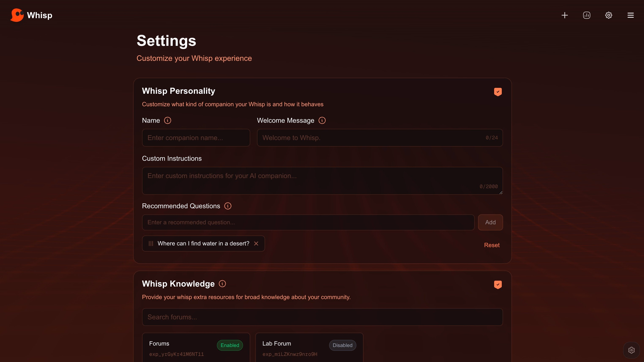Toggle the Lab Forum Disabled badge
644x362 pixels.
(342, 345)
